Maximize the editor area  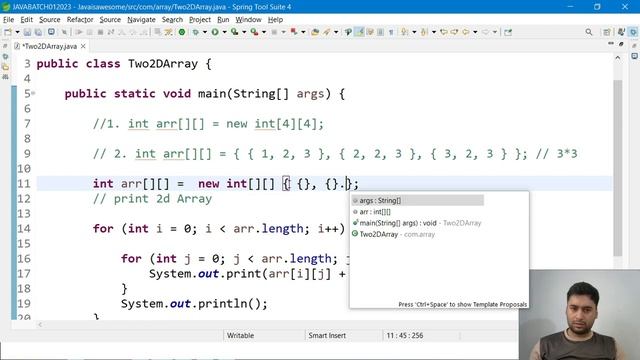621,43
